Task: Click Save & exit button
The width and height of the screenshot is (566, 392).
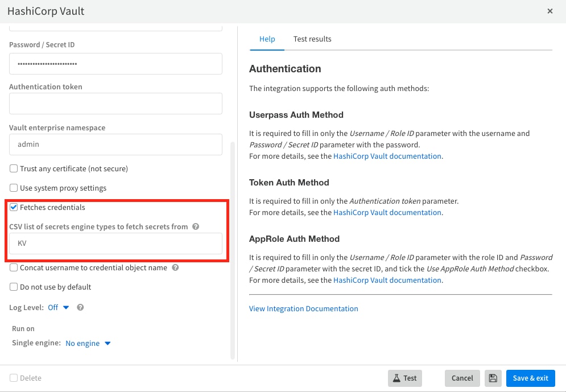Action: point(530,378)
